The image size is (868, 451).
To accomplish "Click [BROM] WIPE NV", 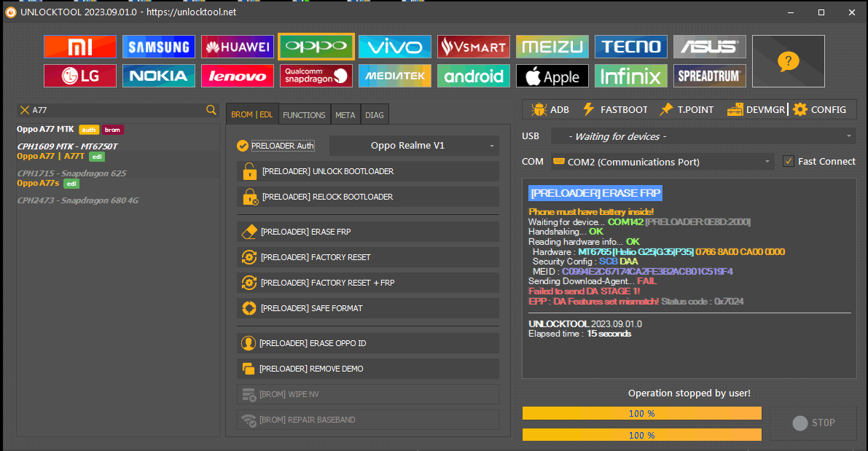I will point(368,394).
